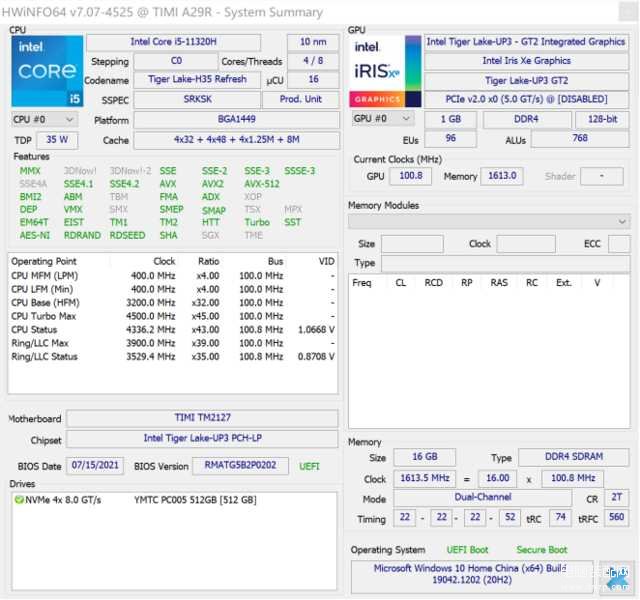The height and width of the screenshot is (600, 640).
Task: Click the tRC value 74
Action: pos(560,518)
